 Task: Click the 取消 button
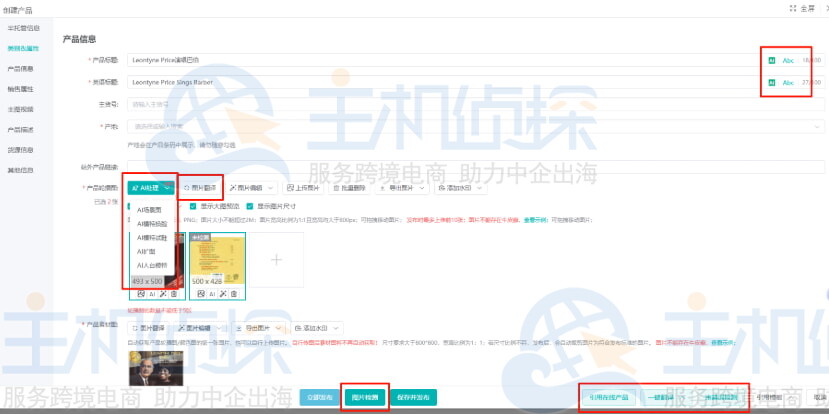(x=820, y=397)
